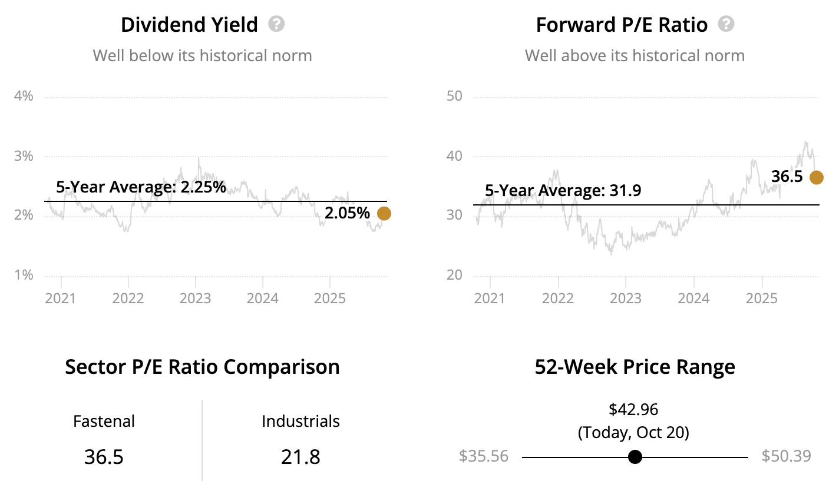Click 2024 on the Forward P/E axis
839x504 pixels.
(693, 298)
